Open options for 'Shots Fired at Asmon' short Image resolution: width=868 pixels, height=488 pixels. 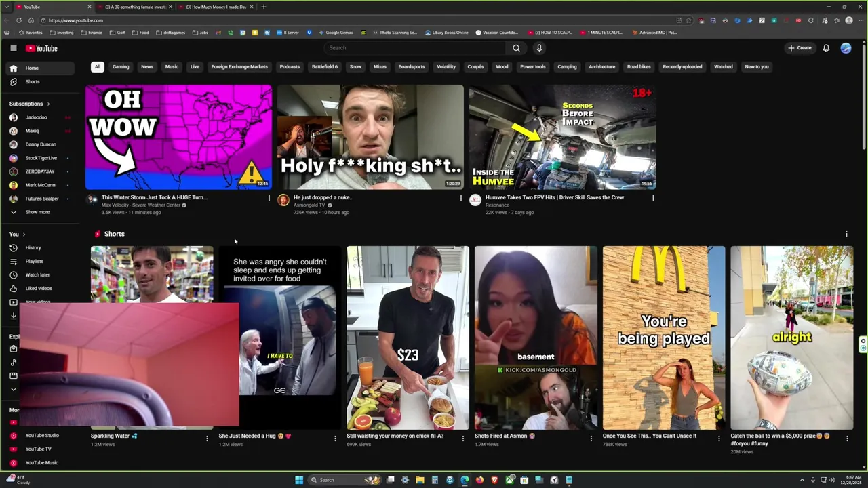point(591,439)
